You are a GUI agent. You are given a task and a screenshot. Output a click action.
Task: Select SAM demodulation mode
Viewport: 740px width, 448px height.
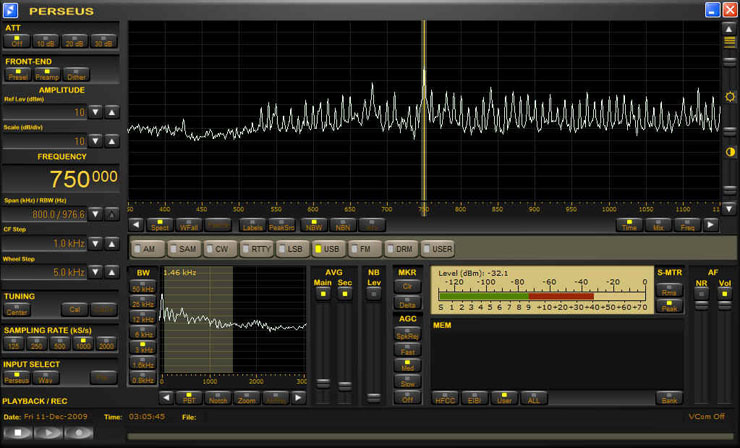(x=185, y=249)
